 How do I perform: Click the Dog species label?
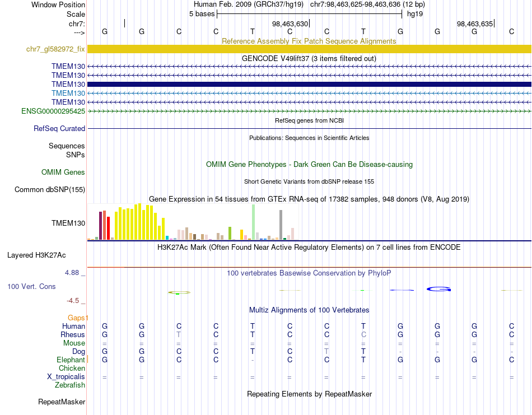click(78, 352)
